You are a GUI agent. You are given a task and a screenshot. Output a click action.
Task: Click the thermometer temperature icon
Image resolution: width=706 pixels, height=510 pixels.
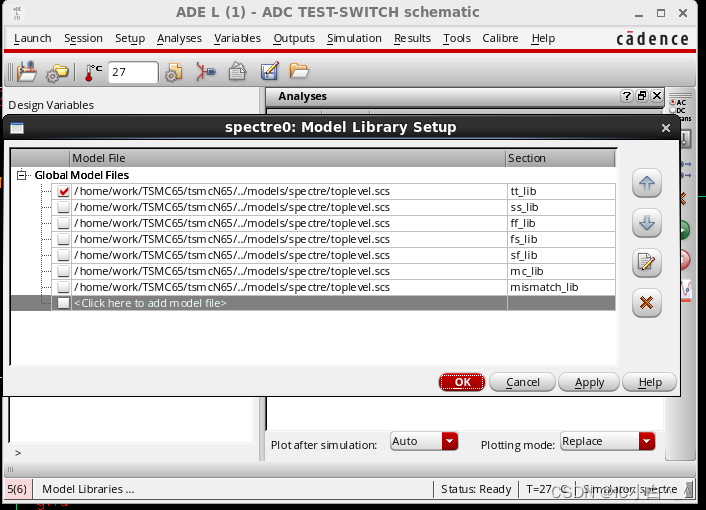[x=93, y=72]
